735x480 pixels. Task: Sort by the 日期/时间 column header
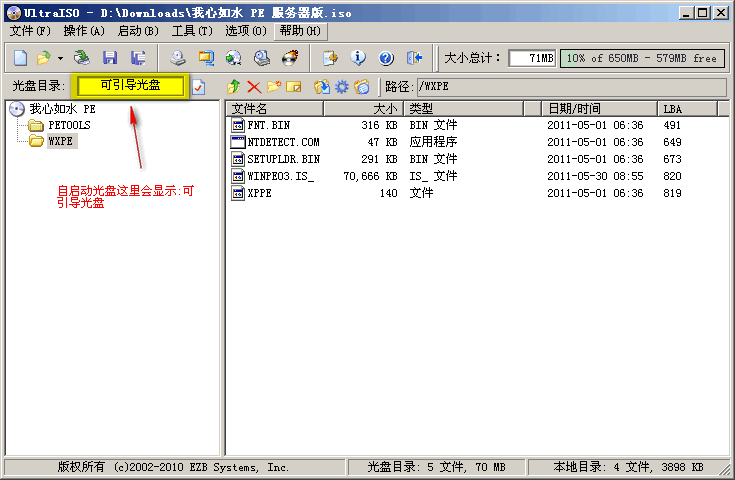click(599, 109)
